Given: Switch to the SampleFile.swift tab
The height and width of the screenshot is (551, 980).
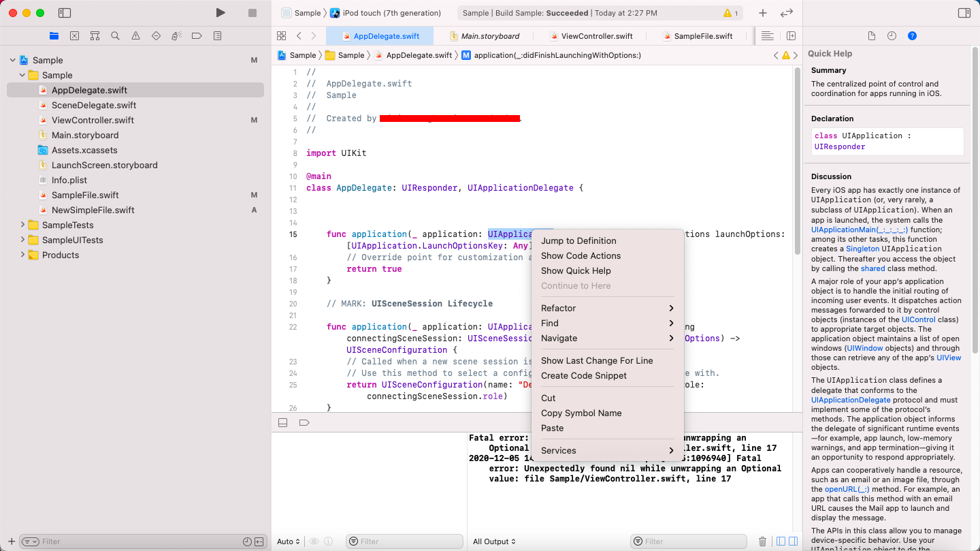Looking at the screenshot, I should pos(698,36).
